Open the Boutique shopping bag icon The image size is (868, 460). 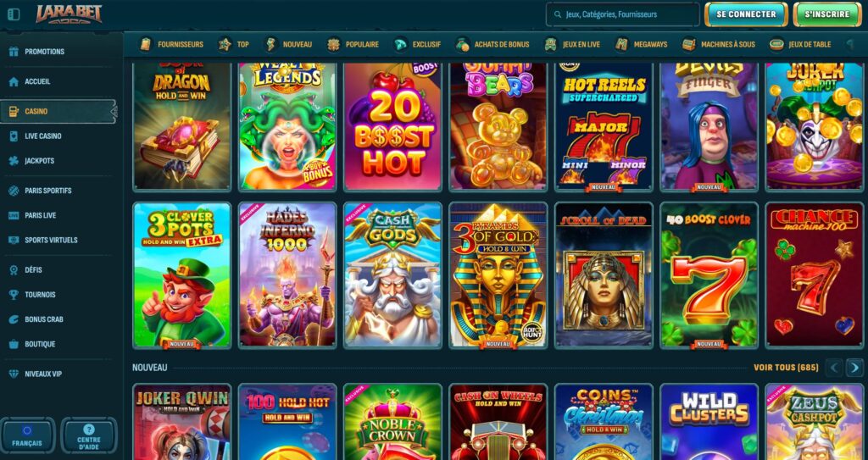(14, 344)
